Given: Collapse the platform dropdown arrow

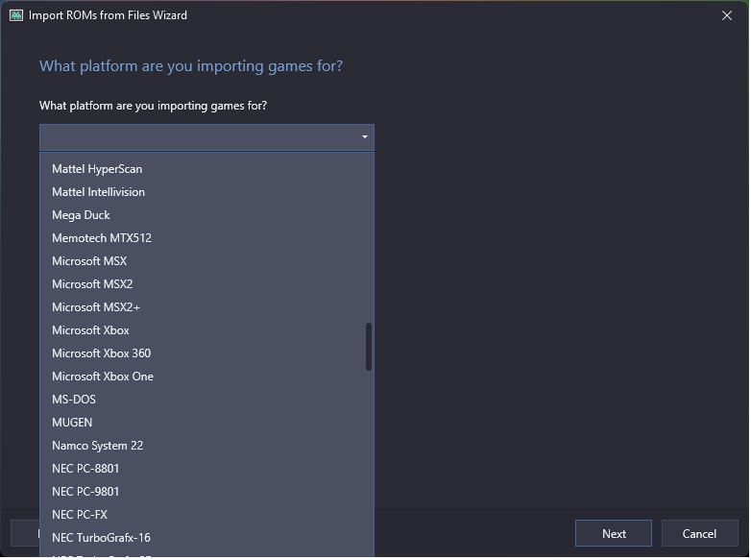Looking at the screenshot, I should 365,137.
